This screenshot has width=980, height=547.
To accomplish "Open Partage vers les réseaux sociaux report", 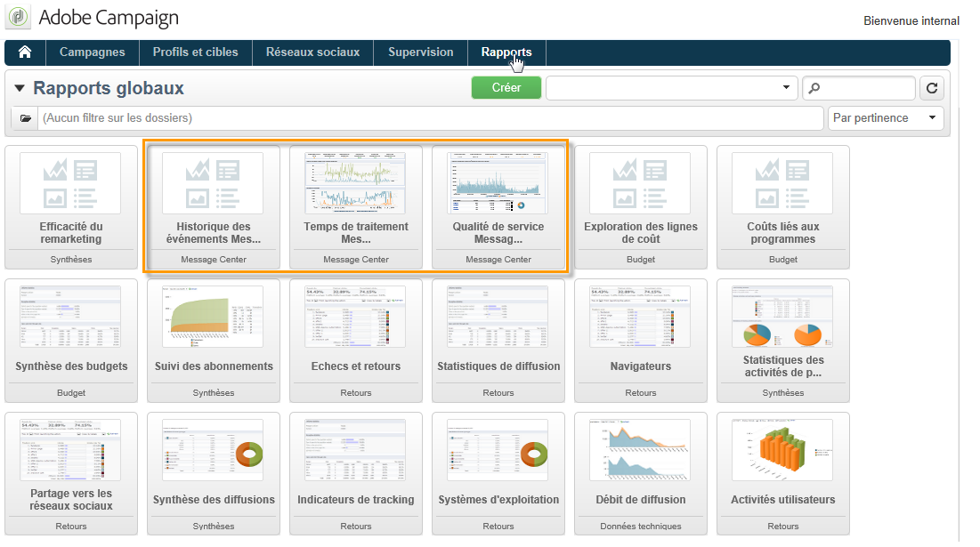I will click(71, 474).
